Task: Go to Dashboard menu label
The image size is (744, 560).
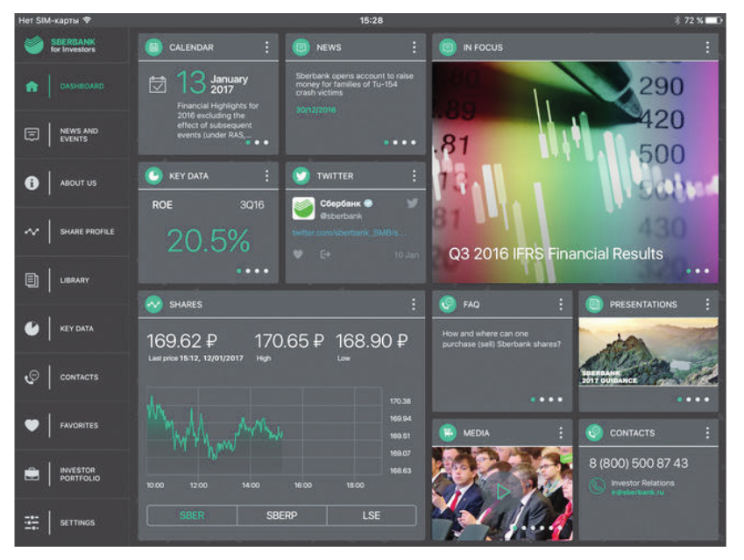Action: 82,87
